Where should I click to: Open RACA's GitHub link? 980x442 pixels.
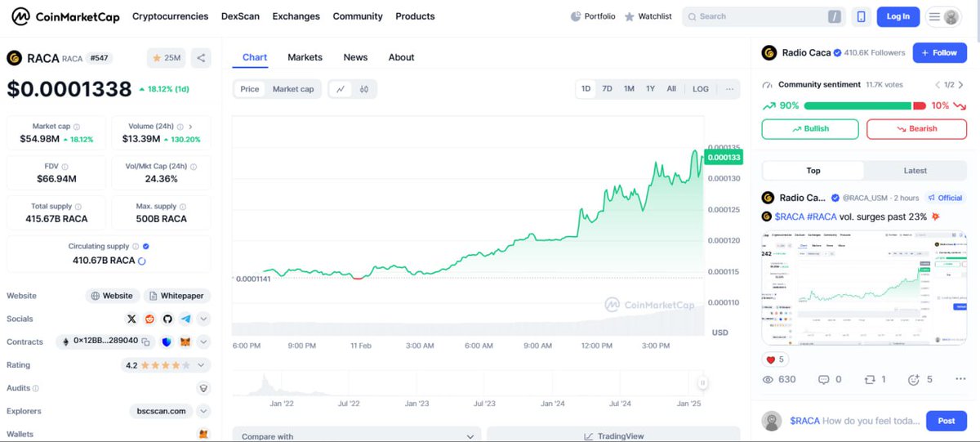click(x=168, y=319)
